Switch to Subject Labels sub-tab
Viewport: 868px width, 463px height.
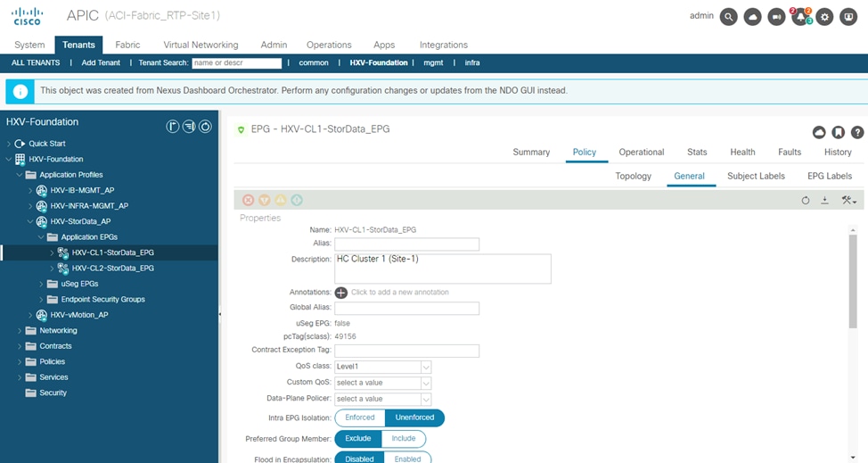(x=756, y=176)
